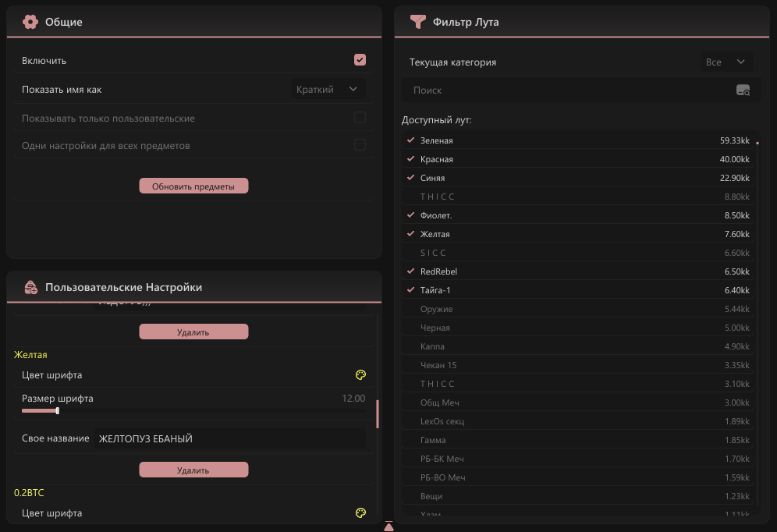Click the Желтая heading in custom settings
This screenshot has height=532, width=777.
pyautogui.click(x=30, y=355)
